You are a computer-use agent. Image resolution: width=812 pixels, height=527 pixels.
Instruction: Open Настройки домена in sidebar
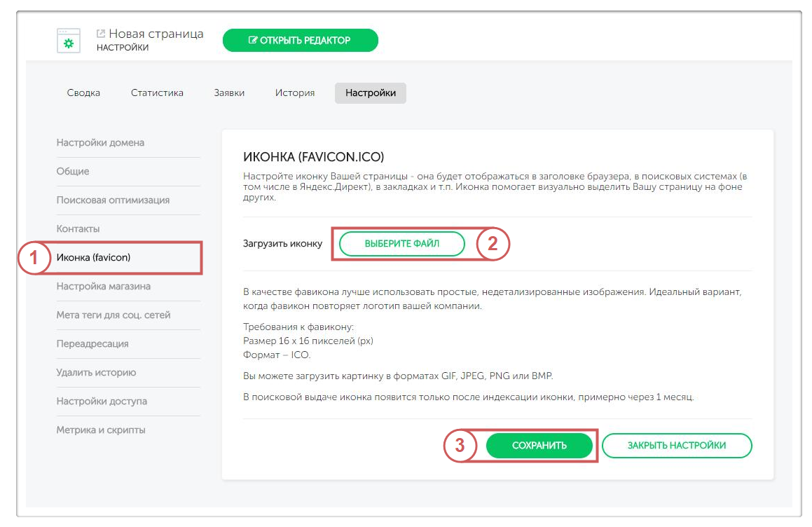pos(100,142)
